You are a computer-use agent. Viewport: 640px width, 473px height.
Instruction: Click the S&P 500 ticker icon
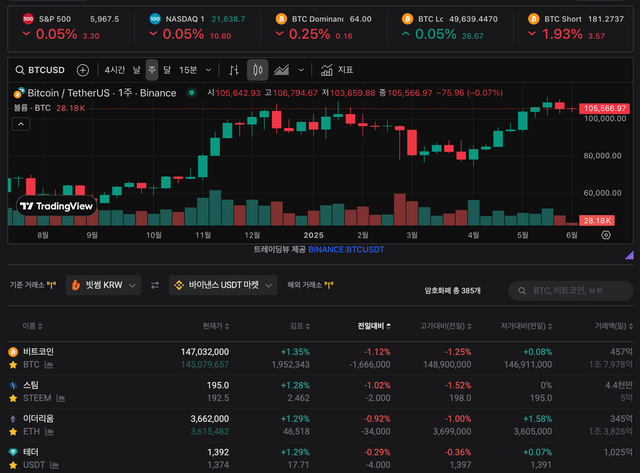click(28, 19)
